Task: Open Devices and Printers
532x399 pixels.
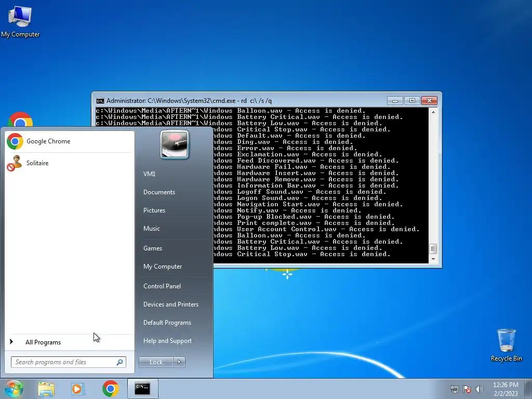Action: [170, 304]
